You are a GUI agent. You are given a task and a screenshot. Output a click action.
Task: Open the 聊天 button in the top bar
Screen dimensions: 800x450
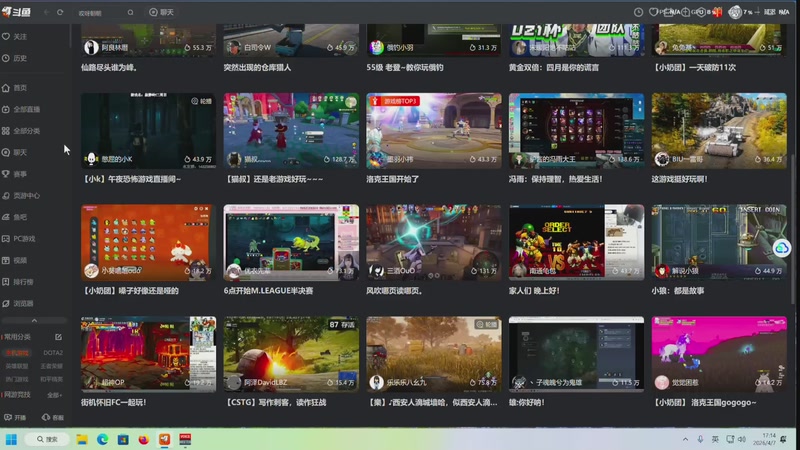click(161, 12)
